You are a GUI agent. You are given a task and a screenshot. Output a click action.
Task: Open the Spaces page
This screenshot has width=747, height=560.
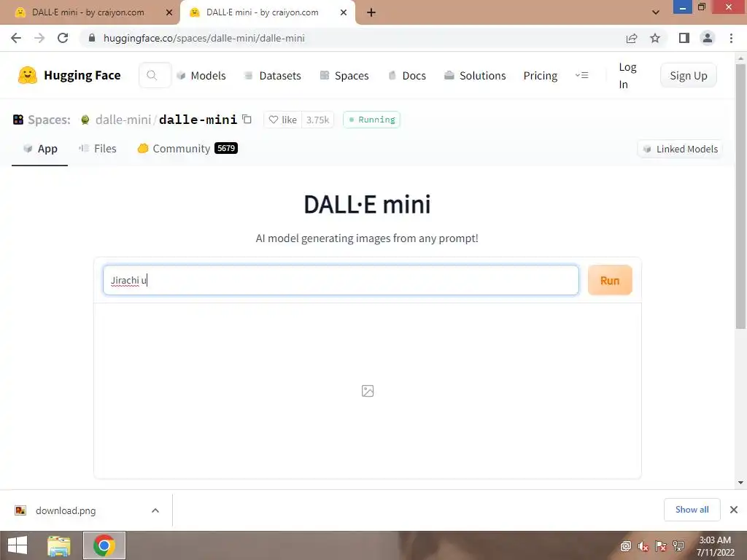tap(344, 76)
